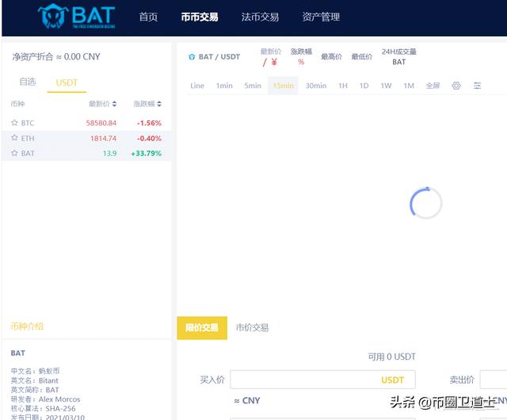
Task: Click the chart loading spinner
Action: click(x=426, y=203)
